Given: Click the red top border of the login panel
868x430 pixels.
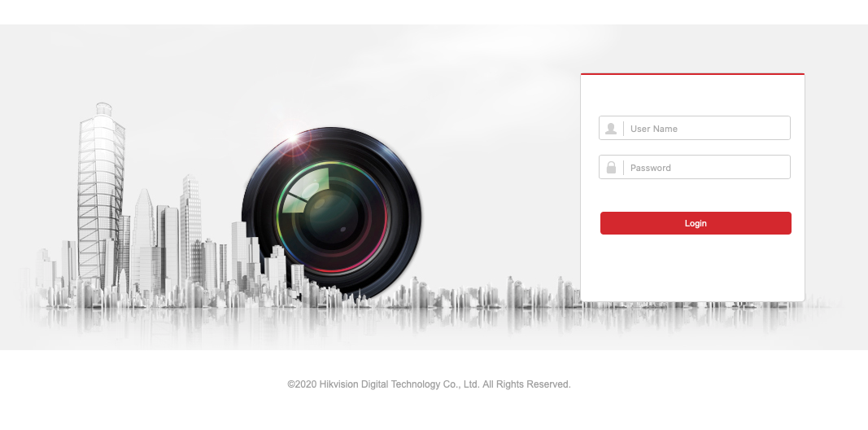Looking at the screenshot, I should 692,73.
